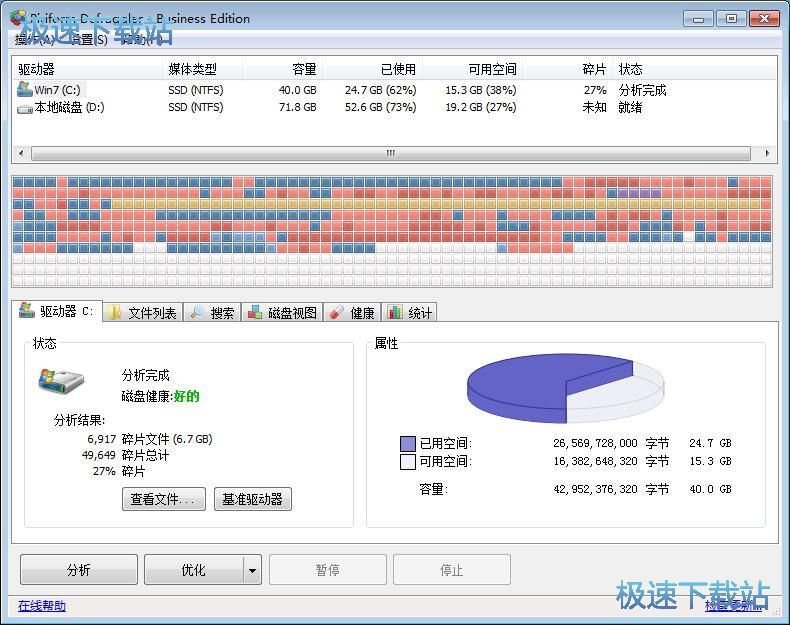
Task: Switch to the 磁盘视图 tab
Action: [282, 313]
